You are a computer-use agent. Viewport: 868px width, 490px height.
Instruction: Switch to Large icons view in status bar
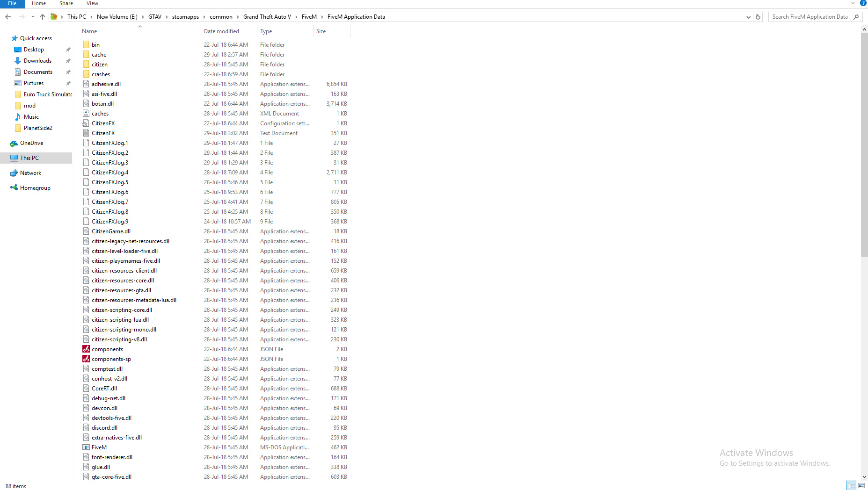coord(861,486)
